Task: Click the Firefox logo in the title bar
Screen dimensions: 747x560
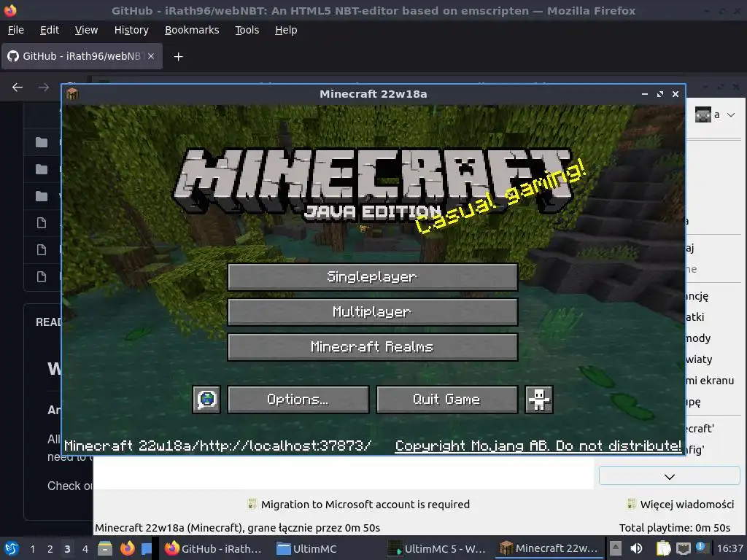Action: point(10,10)
